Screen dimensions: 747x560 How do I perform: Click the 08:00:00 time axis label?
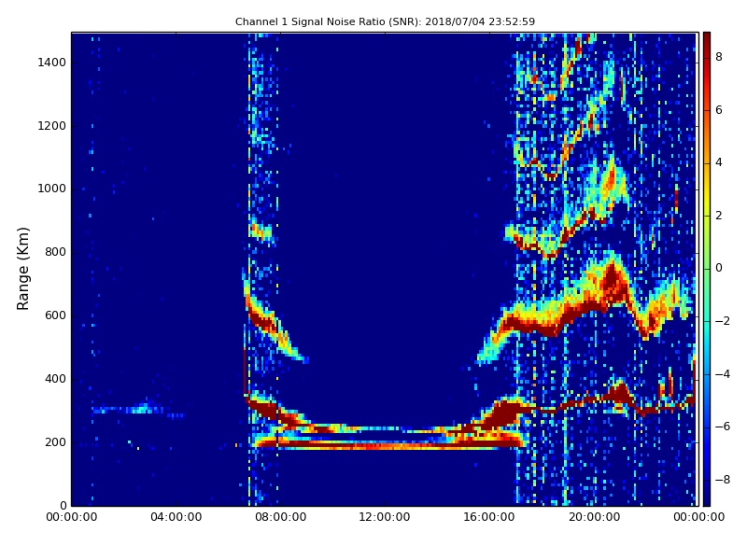point(281,517)
